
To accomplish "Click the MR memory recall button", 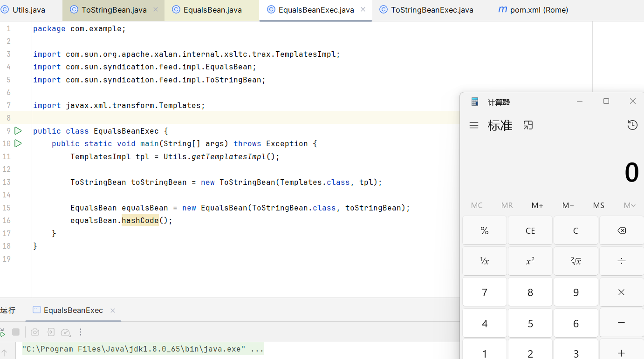I will pos(507,205).
